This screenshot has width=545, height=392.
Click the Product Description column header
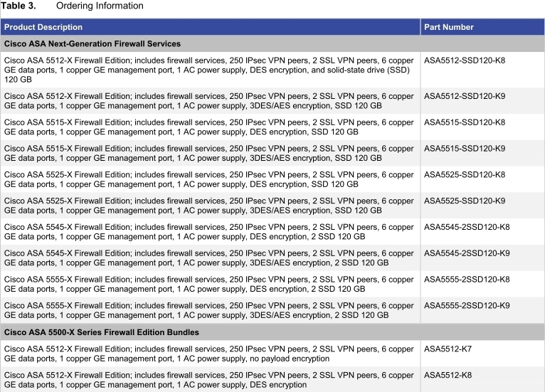click(x=43, y=27)
